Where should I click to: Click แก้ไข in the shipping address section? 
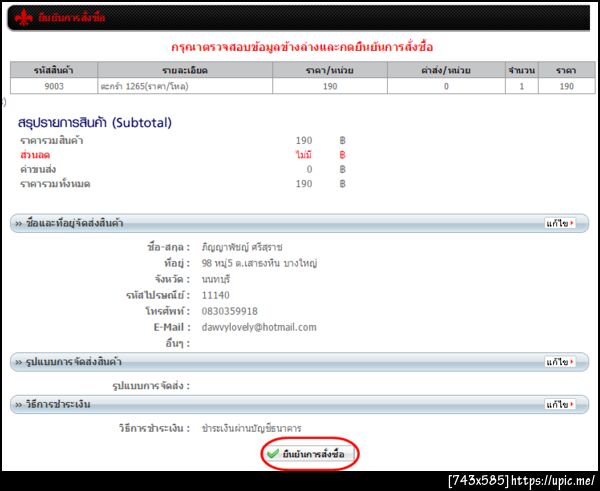tap(560, 223)
